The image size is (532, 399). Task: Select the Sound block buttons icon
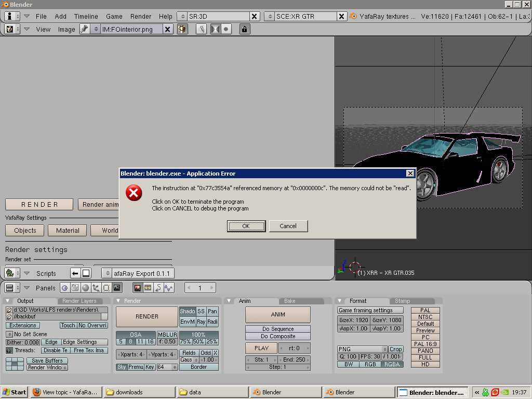[x=169, y=288]
